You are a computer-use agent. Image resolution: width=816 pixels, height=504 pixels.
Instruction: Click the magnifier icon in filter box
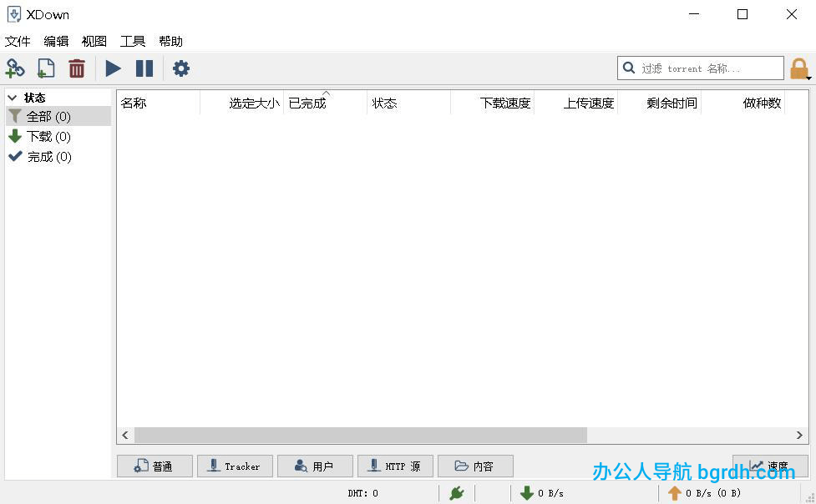(629, 68)
